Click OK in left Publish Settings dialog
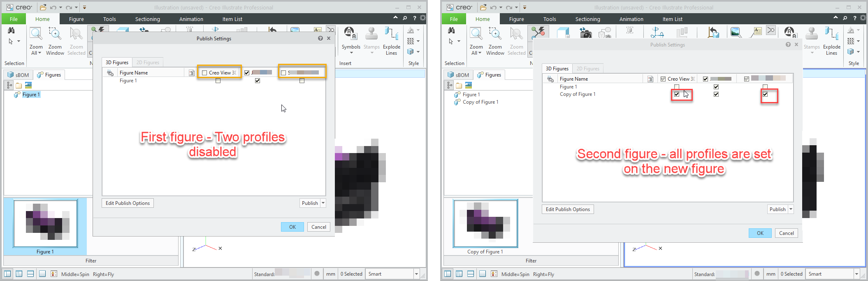Screen dimensions: 868x281 tap(292, 227)
